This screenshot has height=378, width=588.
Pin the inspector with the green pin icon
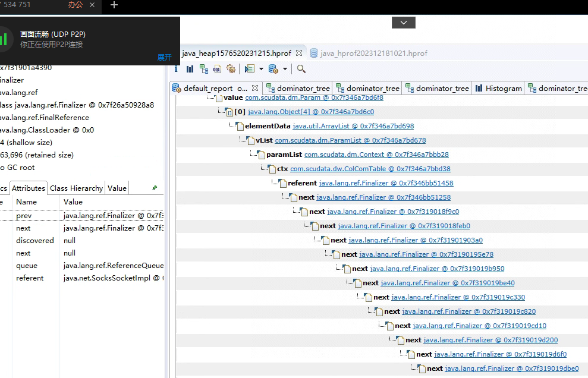coord(155,188)
